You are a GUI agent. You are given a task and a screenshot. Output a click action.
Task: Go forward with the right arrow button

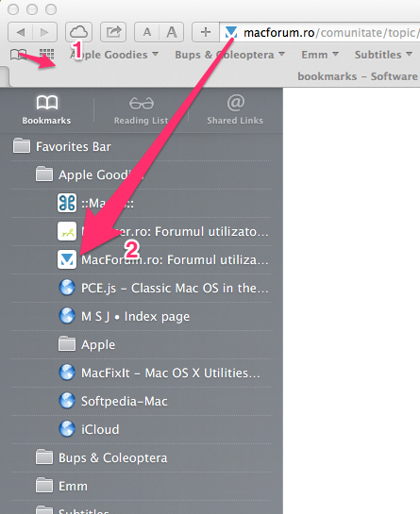click(x=45, y=32)
